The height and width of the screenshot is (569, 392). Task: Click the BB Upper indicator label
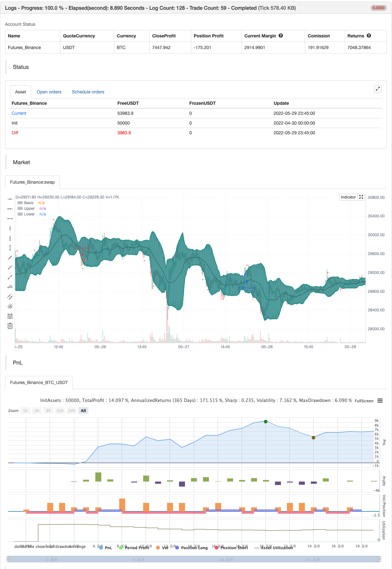[x=26, y=209]
